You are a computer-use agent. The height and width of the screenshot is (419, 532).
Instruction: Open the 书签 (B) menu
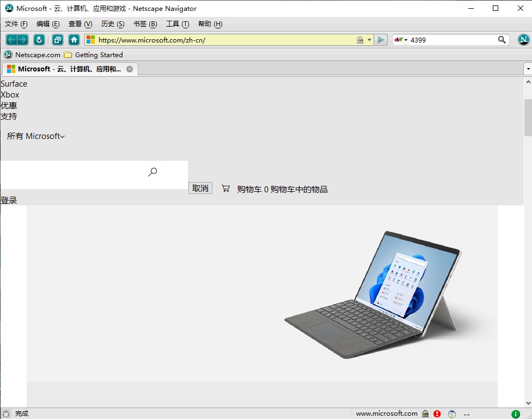145,24
